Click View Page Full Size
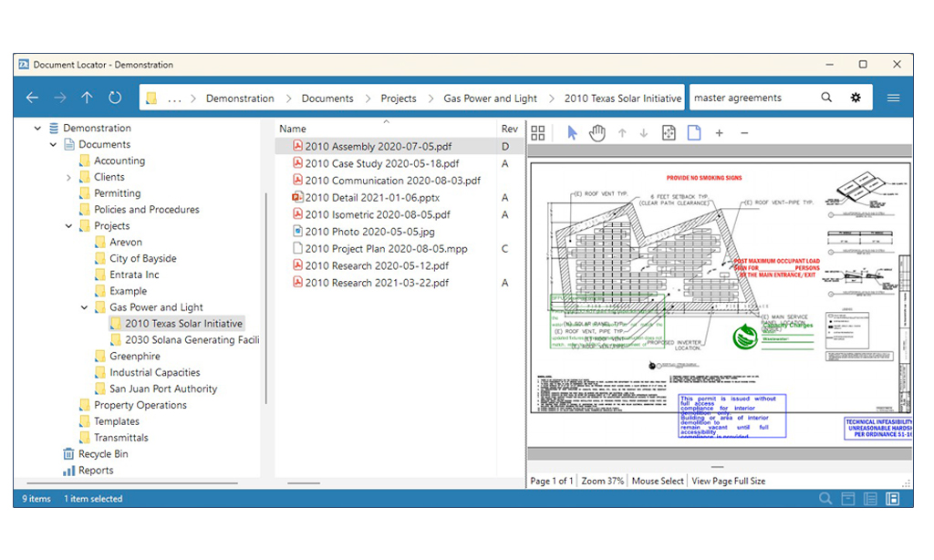This screenshot has height=560, width=934. pos(728,481)
